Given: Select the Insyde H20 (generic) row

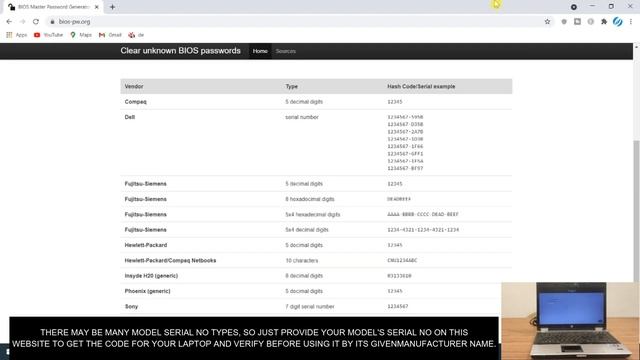Looking at the screenshot, I should pyautogui.click(x=316, y=276).
